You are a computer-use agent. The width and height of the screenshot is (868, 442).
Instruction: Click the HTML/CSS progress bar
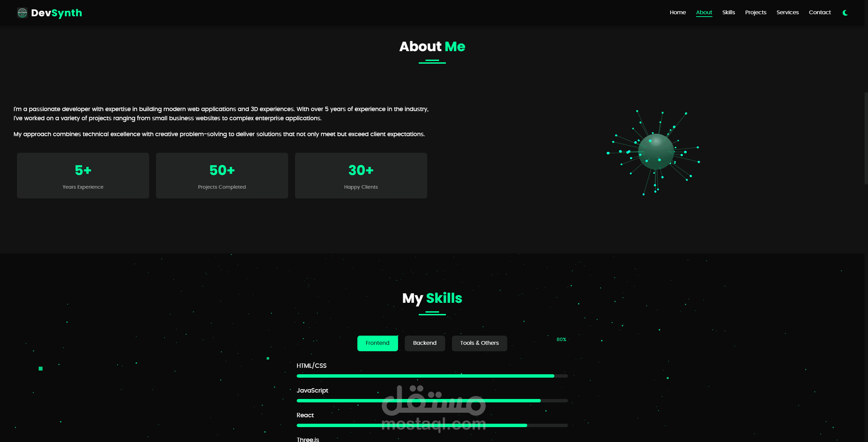pos(432,376)
